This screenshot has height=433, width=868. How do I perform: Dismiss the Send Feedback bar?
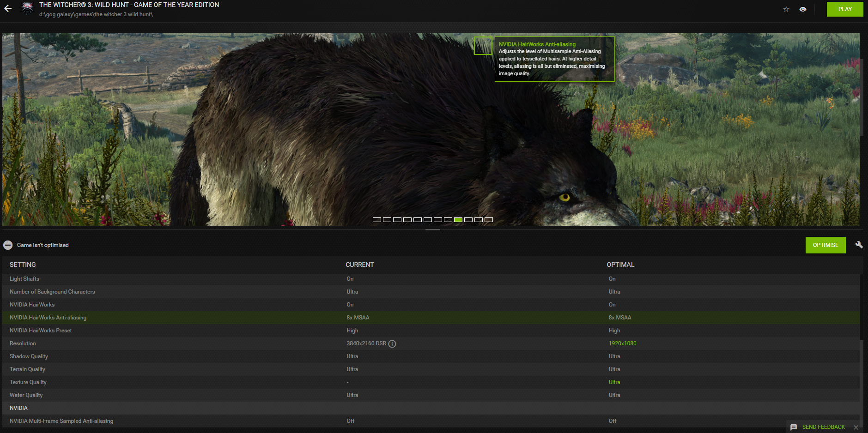click(856, 427)
